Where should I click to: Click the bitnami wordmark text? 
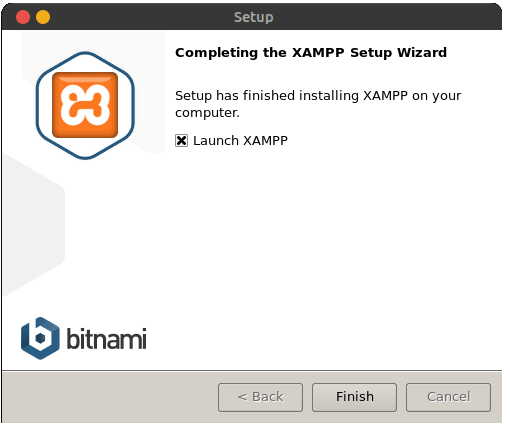(x=107, y=338)
